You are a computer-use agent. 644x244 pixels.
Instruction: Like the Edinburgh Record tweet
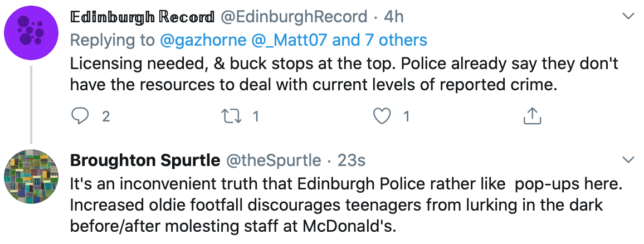382,116
